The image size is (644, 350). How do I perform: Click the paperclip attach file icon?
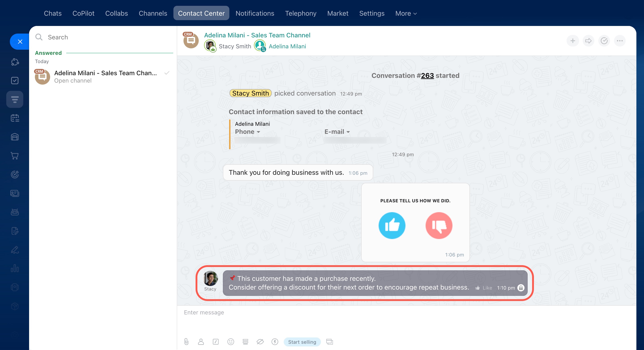[186, 341]
